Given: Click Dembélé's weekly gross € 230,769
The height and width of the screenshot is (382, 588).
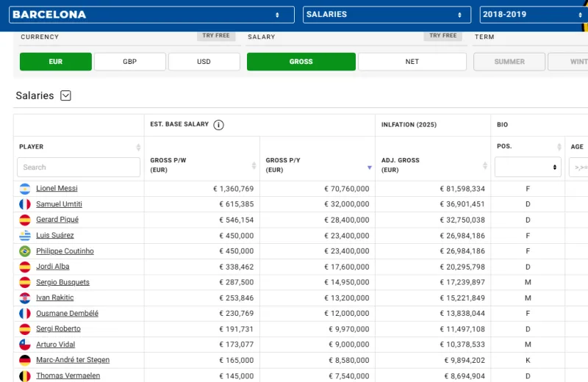Looking at the screenshot, I should [237, 314].
